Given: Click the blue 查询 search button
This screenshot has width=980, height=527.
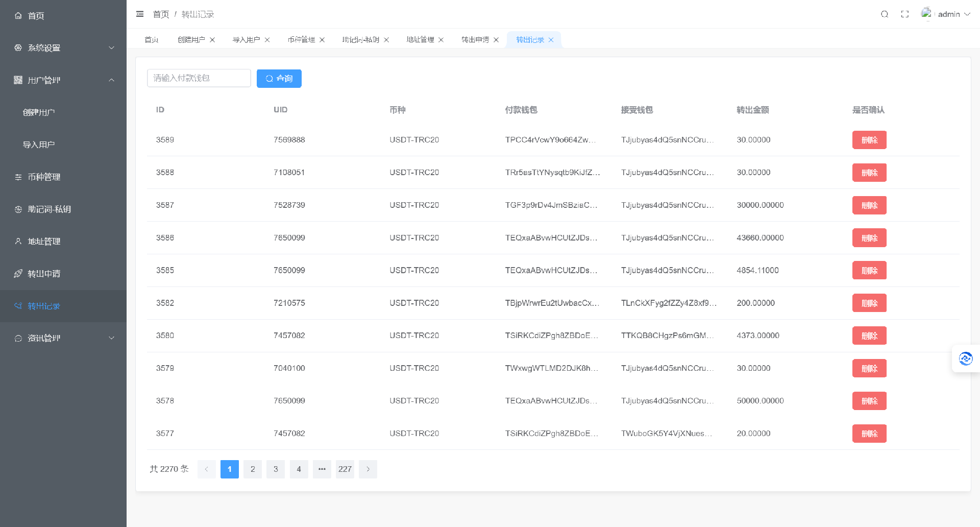Looking at the screenshot, I should tap(279, 79).
